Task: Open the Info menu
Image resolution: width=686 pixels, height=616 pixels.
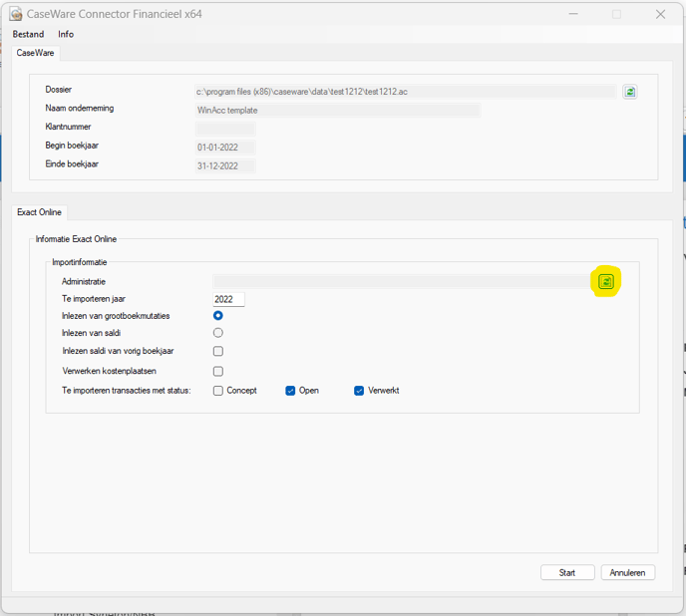Action: point(66,34)
